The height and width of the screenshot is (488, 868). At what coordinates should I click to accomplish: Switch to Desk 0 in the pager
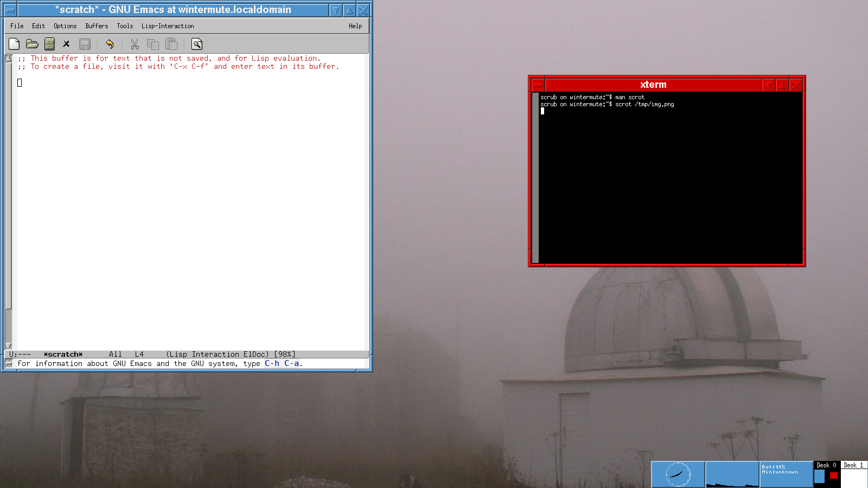[827, 465]
